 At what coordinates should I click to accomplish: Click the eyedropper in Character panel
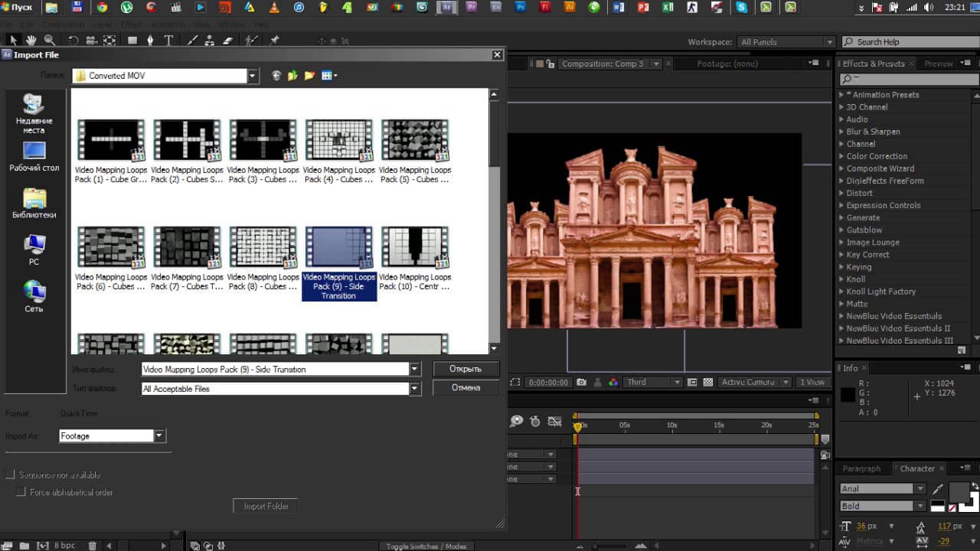tap(938, 489)
